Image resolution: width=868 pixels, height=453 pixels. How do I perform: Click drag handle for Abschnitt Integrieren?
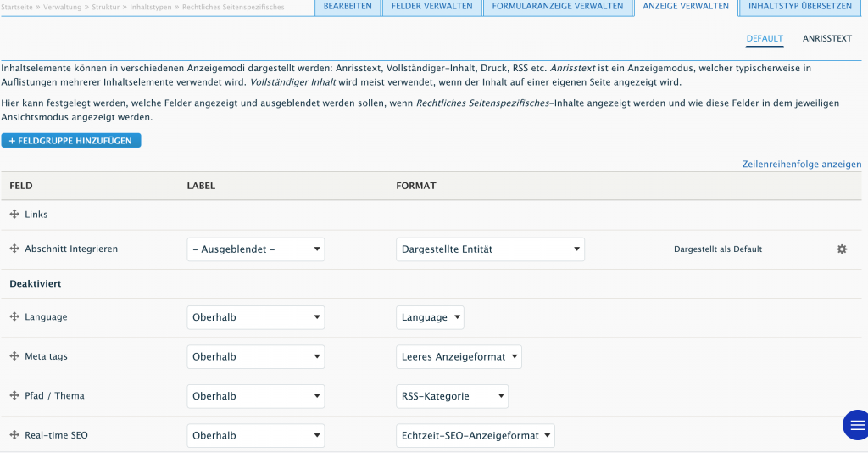click(x=14, y=249)
